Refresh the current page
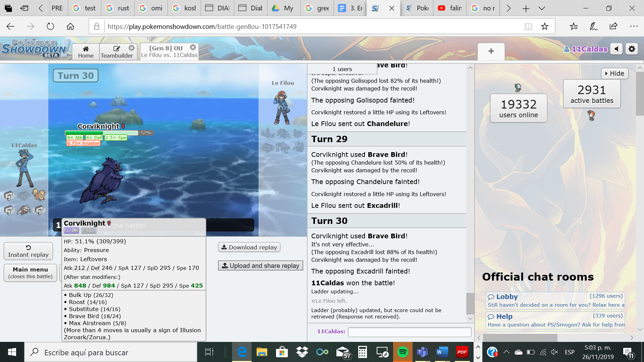This screenshot has width=644, height=362. 50,26
